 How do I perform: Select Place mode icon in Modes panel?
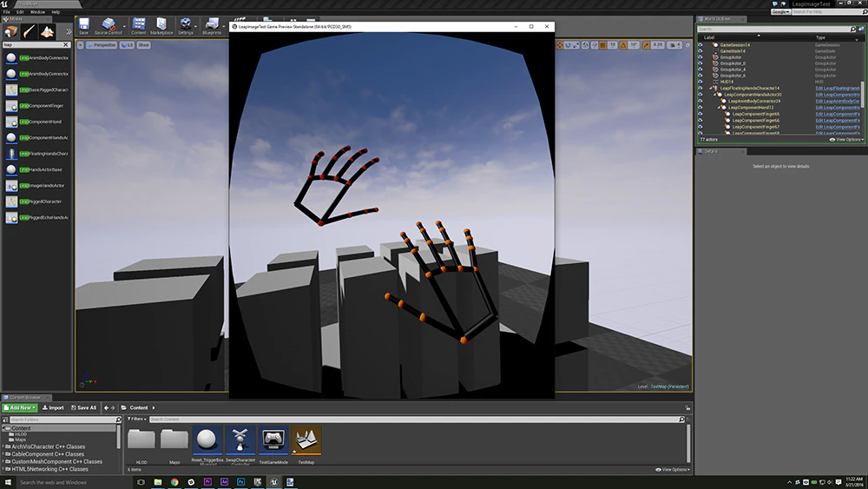click(11, 31)
